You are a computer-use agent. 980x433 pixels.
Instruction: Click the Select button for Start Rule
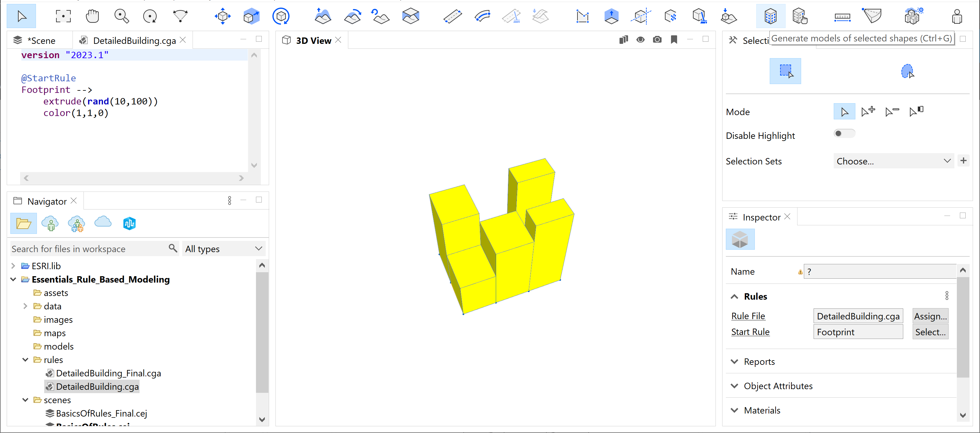pos(931,332)
